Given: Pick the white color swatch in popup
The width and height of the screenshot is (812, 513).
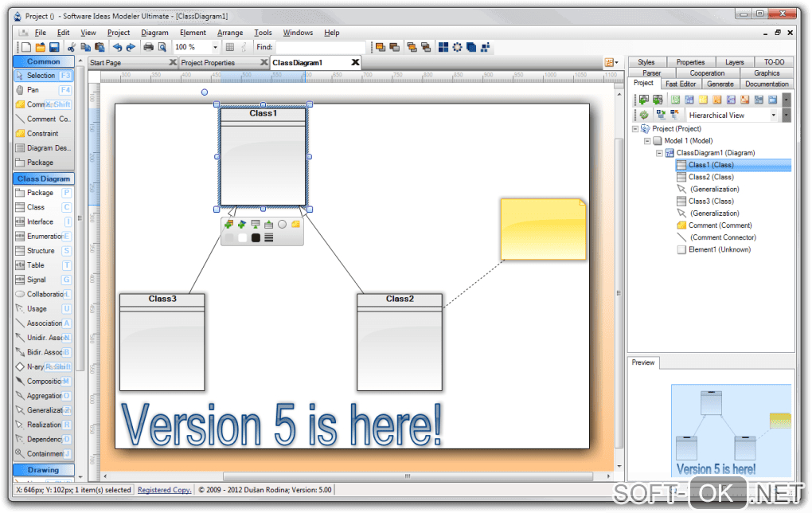Looking at the screenshot, I should coord(242,238).
